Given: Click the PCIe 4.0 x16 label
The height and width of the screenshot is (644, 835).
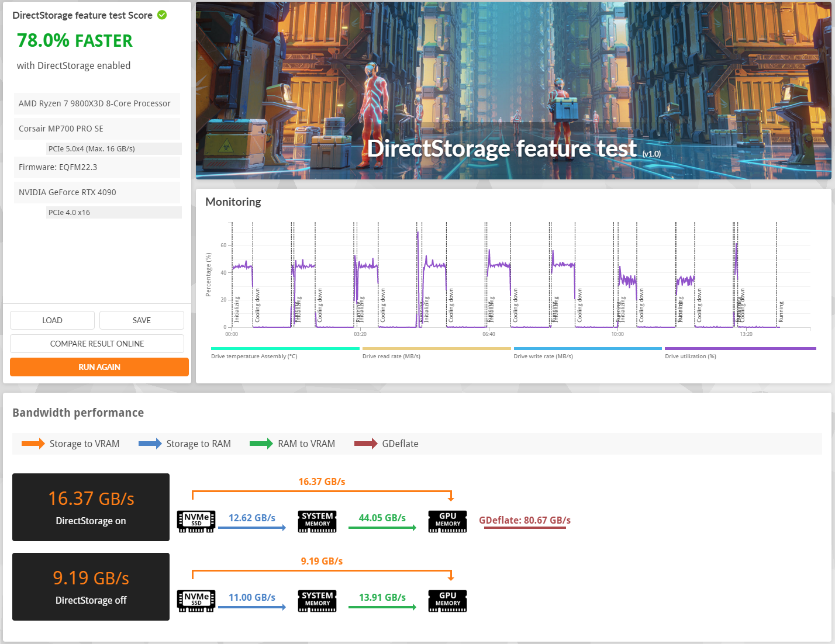Looking at the screenshot, I should (x=114, y=212).
